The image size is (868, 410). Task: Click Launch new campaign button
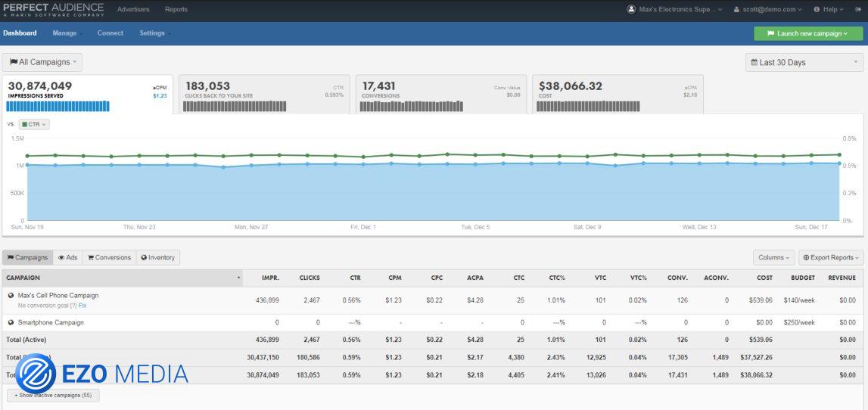pyautogui.click(x=808, y=33)
